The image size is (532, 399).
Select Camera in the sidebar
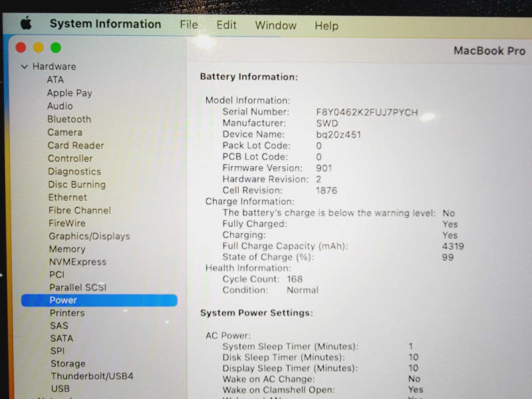pyautogui.click(x=65, y=132)
